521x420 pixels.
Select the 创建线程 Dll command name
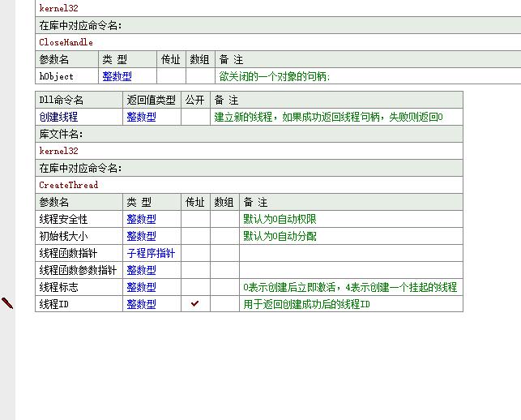[58, 117]
